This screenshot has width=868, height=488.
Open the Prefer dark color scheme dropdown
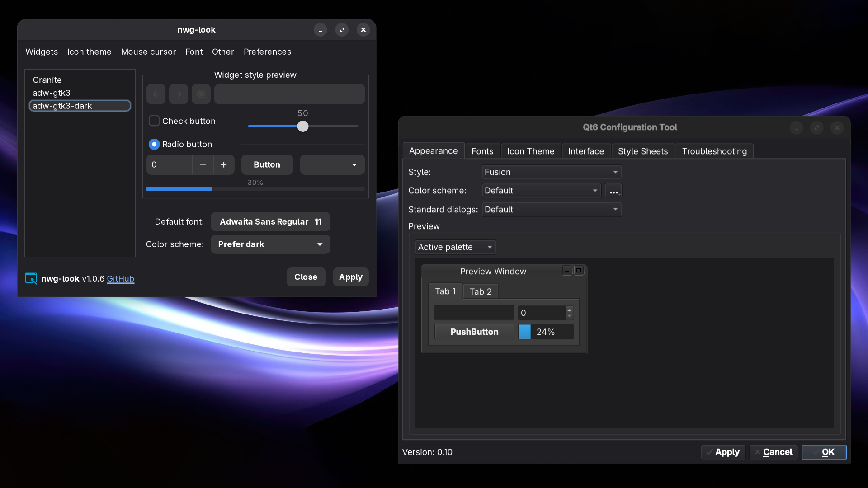270,244
